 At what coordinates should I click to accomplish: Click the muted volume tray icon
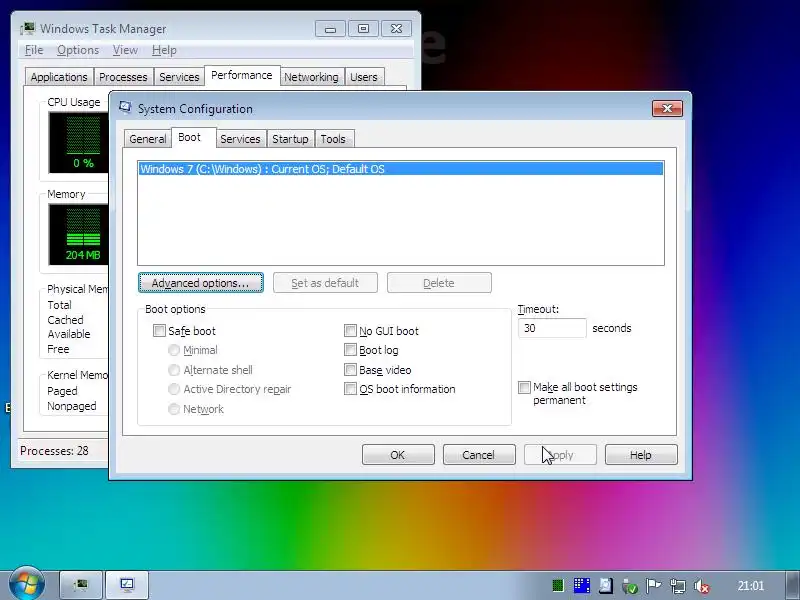pyautogui.click(x=702, y=586)
